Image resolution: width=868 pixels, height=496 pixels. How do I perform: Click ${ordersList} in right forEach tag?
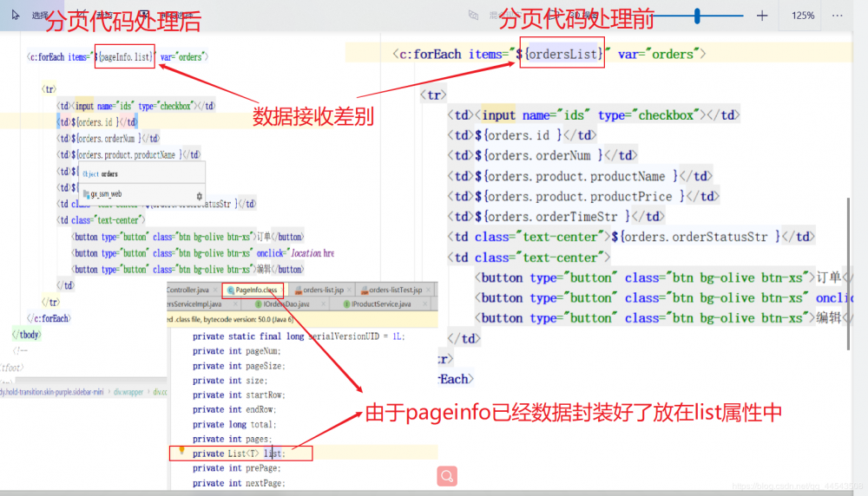tap(561, 54)
